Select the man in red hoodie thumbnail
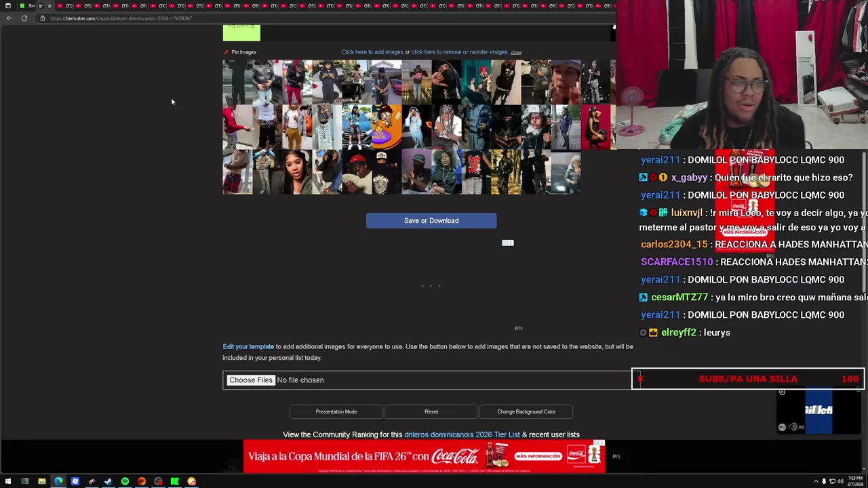This screenshot has width=868, height=488. (237, 127)
